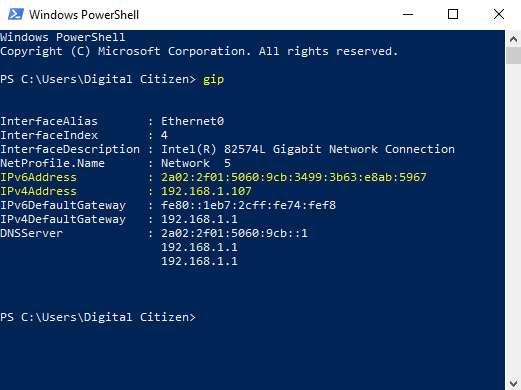
Task: Close the Windows PowerShell window
Action: [x=499, y=14]
